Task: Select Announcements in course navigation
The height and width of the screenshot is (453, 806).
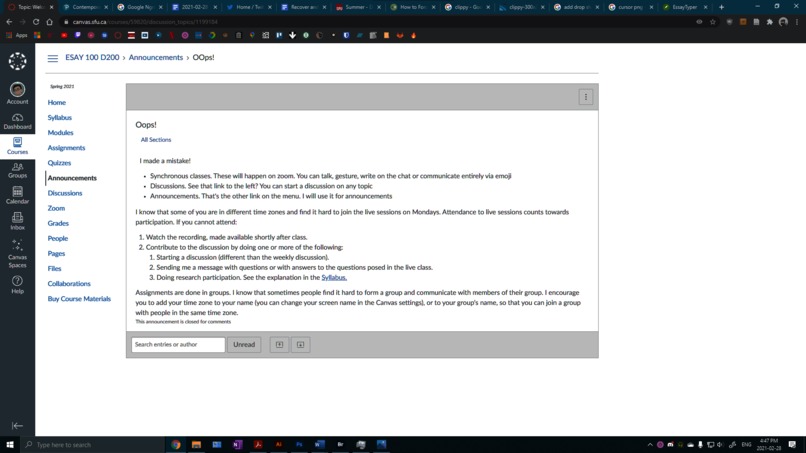Action: point(72,178)
